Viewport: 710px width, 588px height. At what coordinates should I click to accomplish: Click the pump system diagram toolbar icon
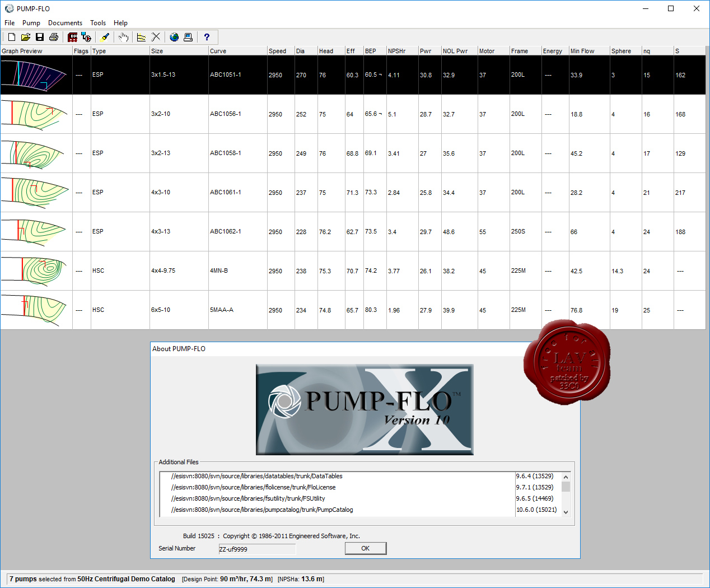[x=86, y=37]
